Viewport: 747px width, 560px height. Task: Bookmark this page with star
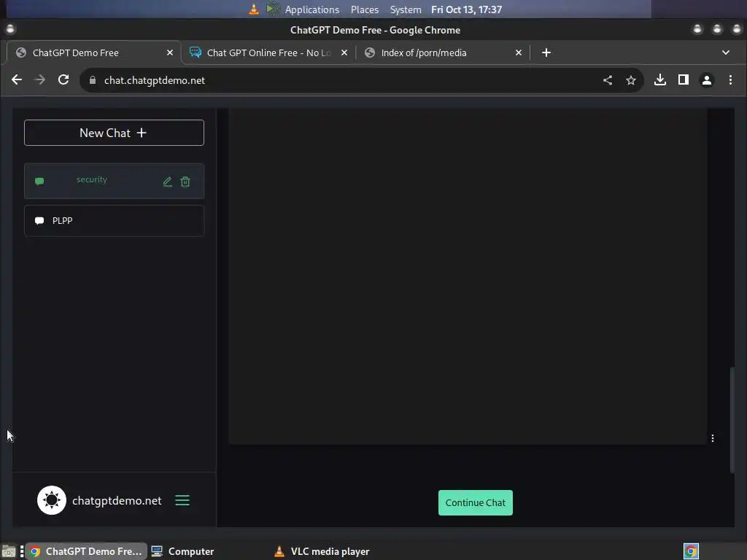(x=631, y=80)
